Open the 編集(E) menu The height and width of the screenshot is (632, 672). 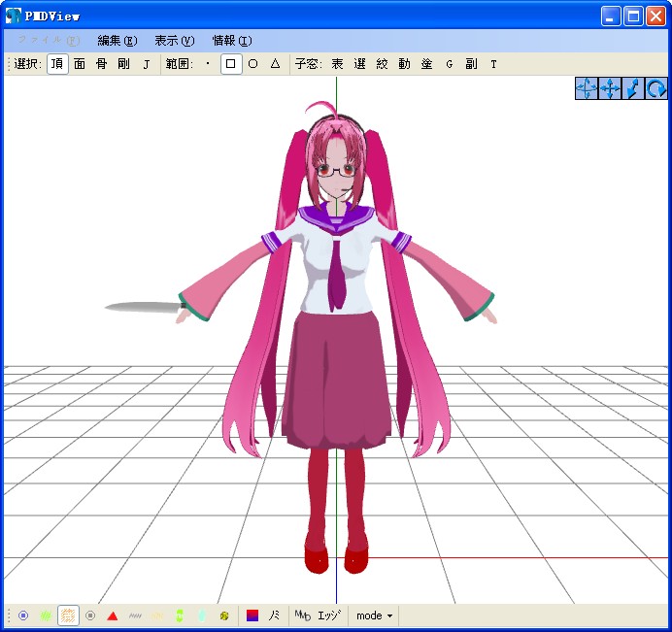pyautogui.click(x=118, y=41)
